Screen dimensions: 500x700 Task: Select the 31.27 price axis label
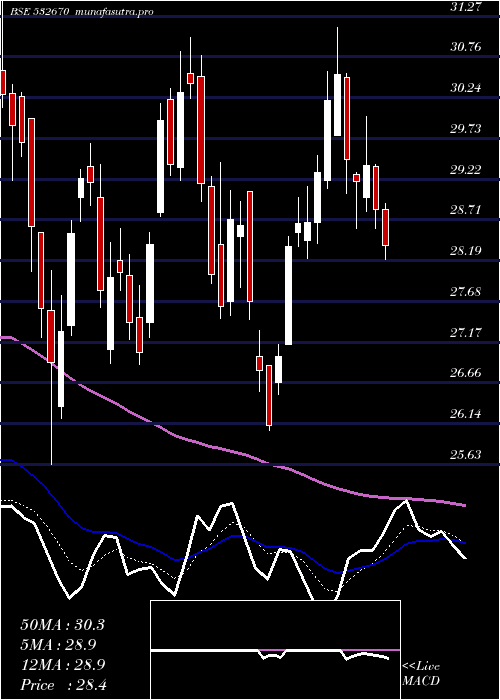(x=466, y=7)
